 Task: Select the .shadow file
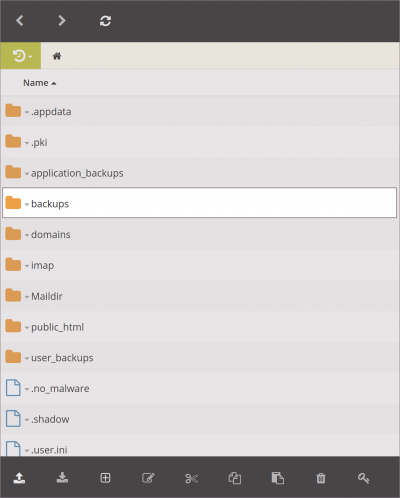point(50,419)
